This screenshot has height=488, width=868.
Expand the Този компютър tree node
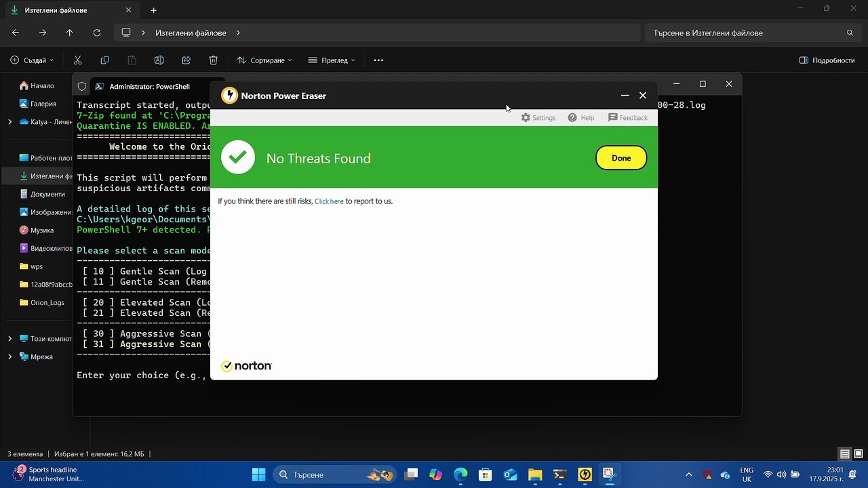pos(9,338)
